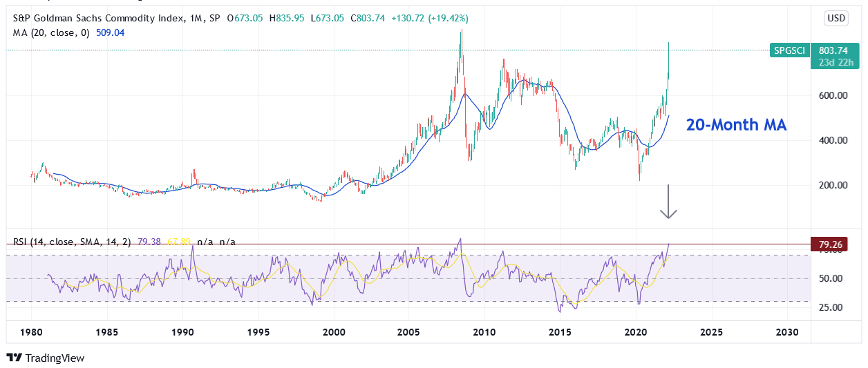Click the SPGSCI symbol tag
The height and width of the screenshot is (368, 868).
(790, 50)
